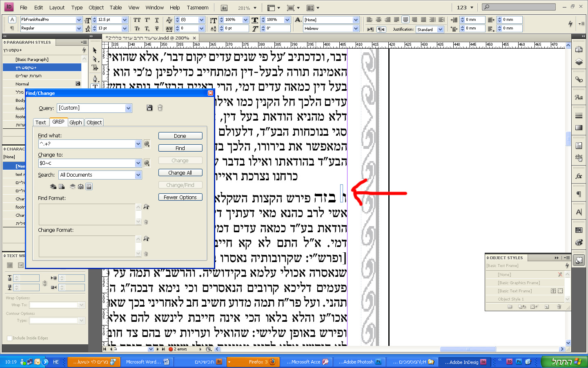Click inside the Change to text field
Viewport: 588px width, 368px height.
click(87, 163)
